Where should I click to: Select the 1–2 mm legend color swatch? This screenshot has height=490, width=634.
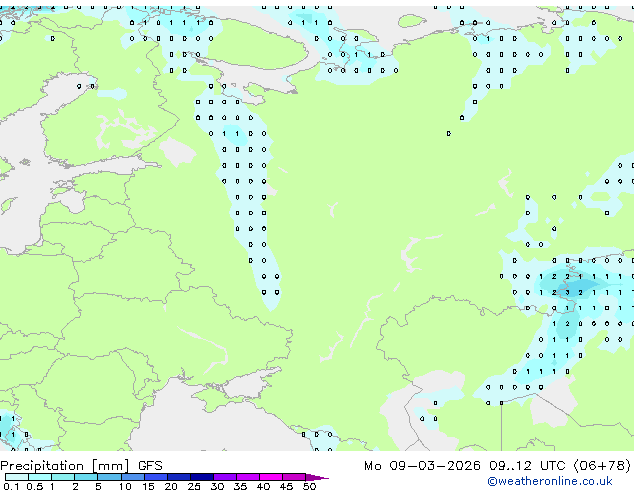coord(63,477)
